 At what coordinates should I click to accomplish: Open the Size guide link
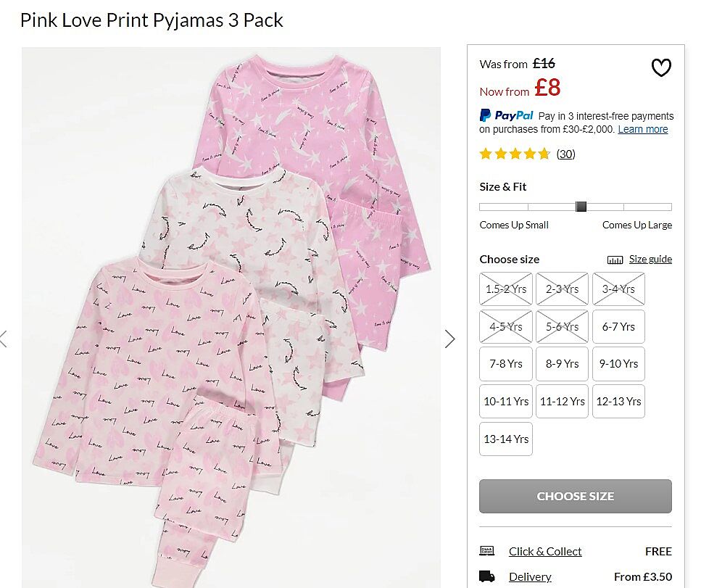(x=650, y=259)
